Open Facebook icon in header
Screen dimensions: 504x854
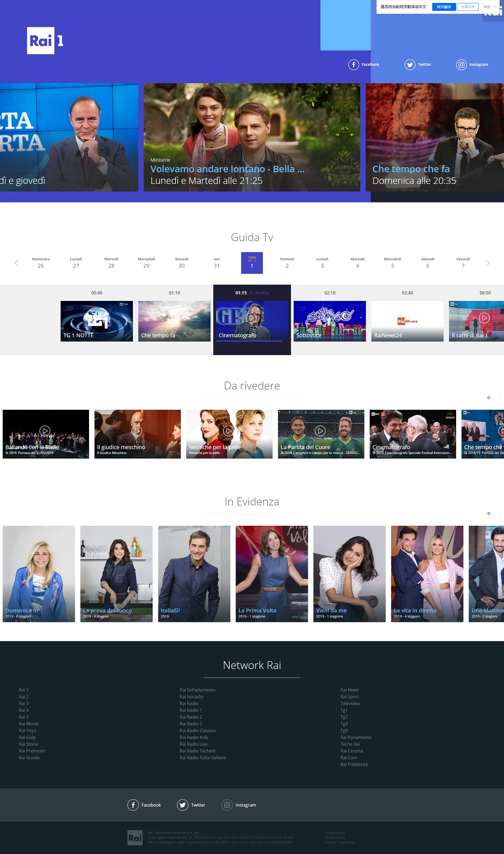click(354, 64)
